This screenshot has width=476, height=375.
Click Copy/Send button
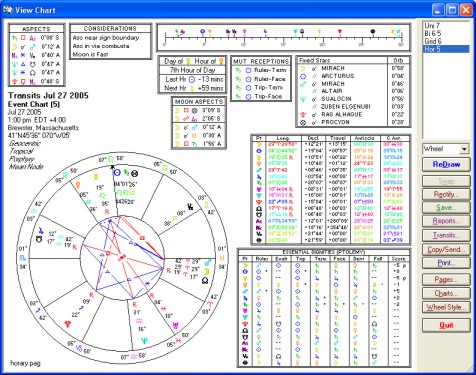pyautogui.click(x=446, y=249)
